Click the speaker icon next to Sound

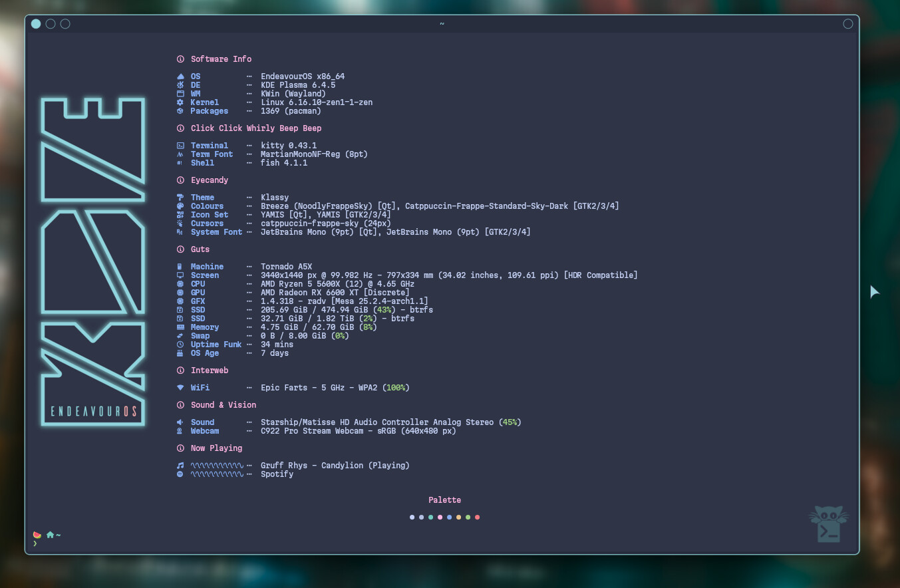pos(180,422)
